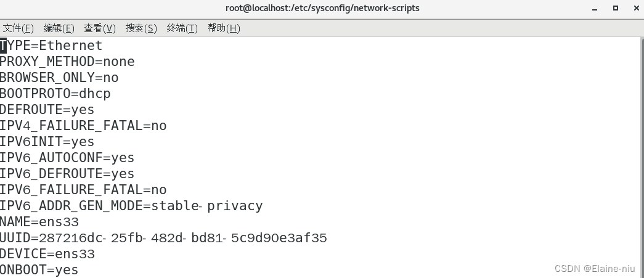Click the DEFROUTE=yes line

[x=47, y=110]
